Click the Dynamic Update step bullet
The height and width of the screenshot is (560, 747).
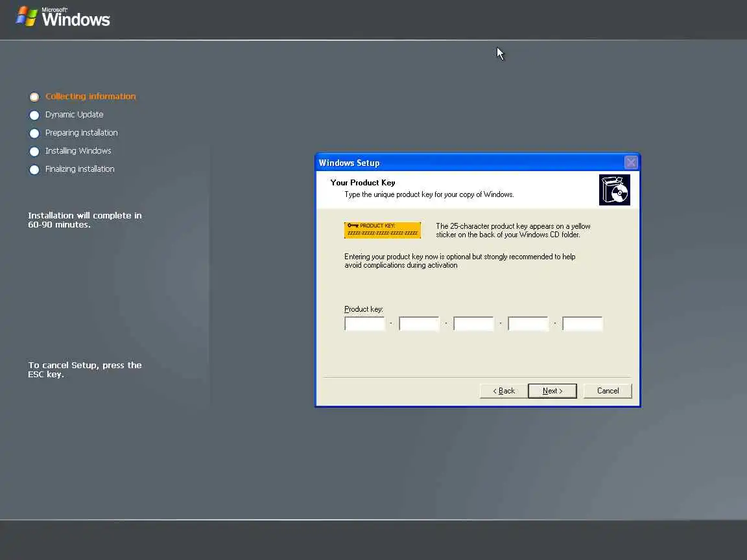point(34,115)
